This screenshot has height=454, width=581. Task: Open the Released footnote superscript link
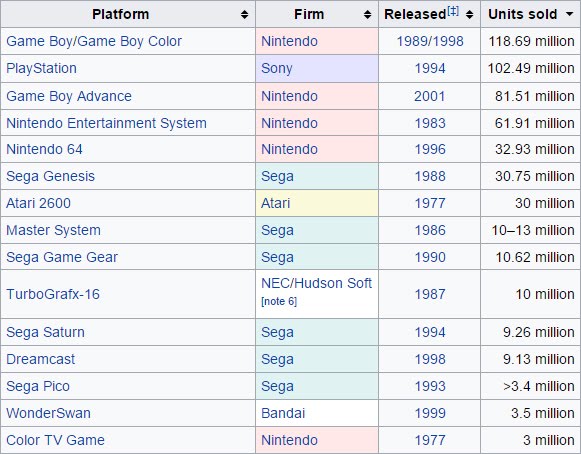453,11
